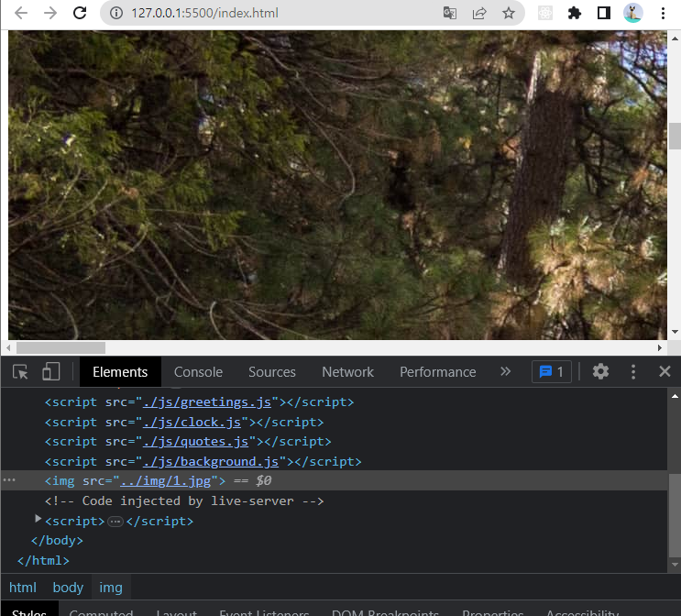Open the Extensions puzzle icon
The image size is (681, 616).
click(x=575, y=13)
